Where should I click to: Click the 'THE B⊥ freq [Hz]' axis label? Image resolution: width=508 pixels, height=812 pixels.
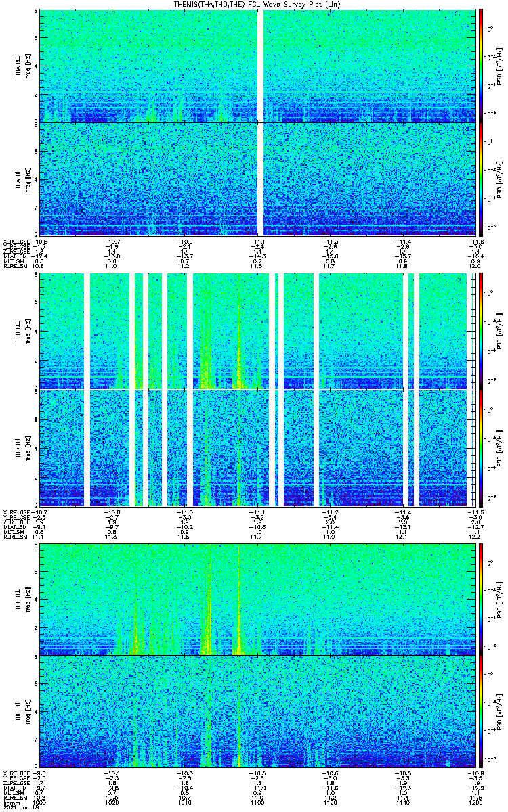tap(23, 599)
